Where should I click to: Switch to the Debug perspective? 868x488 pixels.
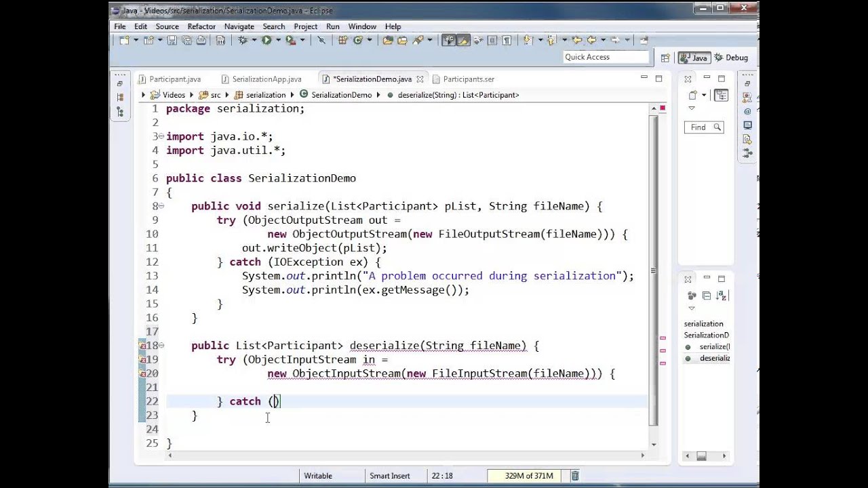(731, 58)
